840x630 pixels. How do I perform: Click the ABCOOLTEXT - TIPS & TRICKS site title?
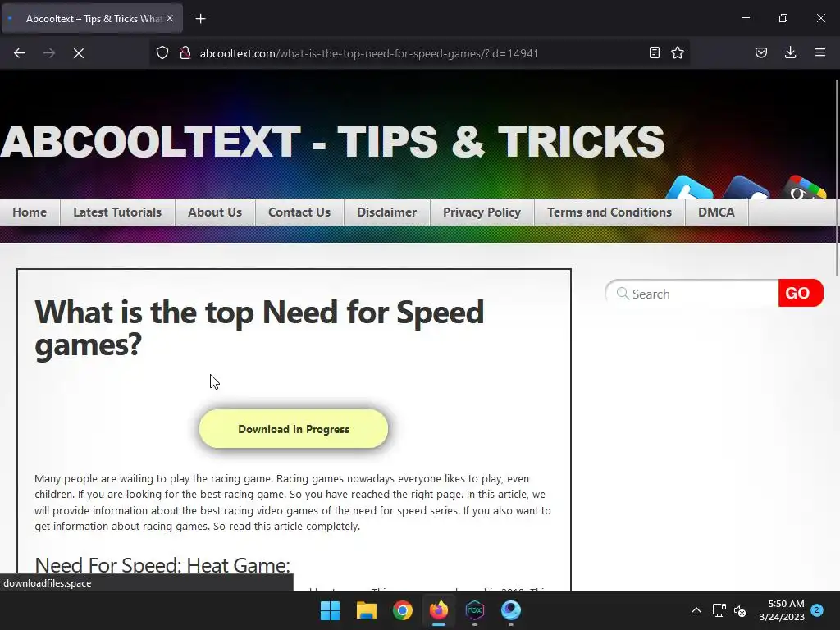(333, 142)
